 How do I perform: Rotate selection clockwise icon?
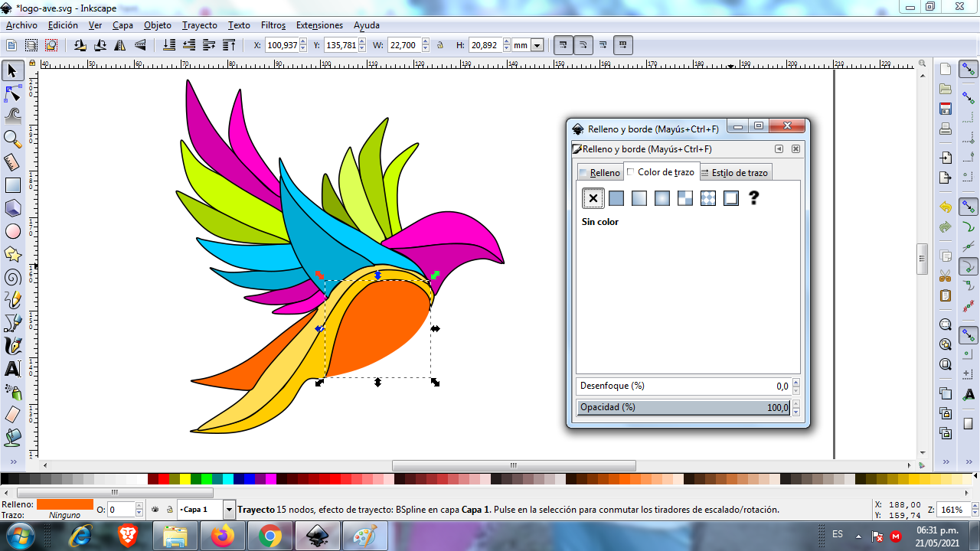[100, 45]
